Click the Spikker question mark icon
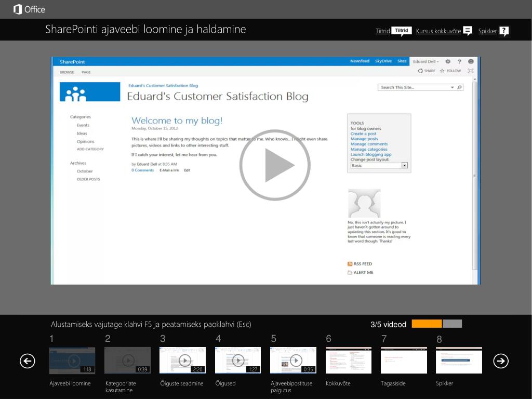This screenshot has height=399, width=532. [504, 31]
